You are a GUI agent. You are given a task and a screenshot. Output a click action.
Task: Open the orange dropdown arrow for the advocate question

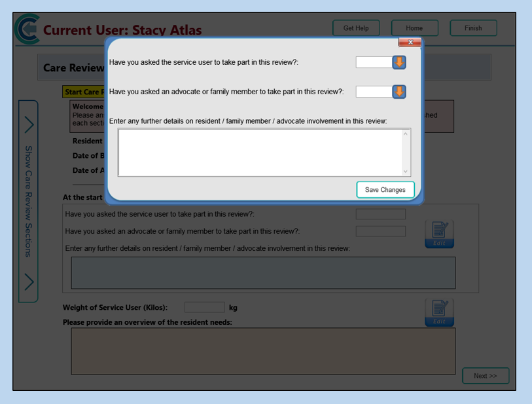click(399, 92)
